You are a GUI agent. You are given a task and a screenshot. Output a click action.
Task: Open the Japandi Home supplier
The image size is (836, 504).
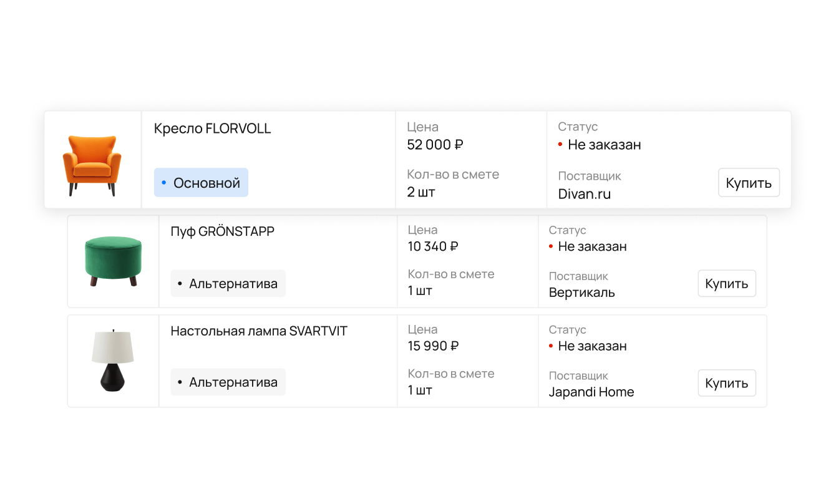coord(591,392)
